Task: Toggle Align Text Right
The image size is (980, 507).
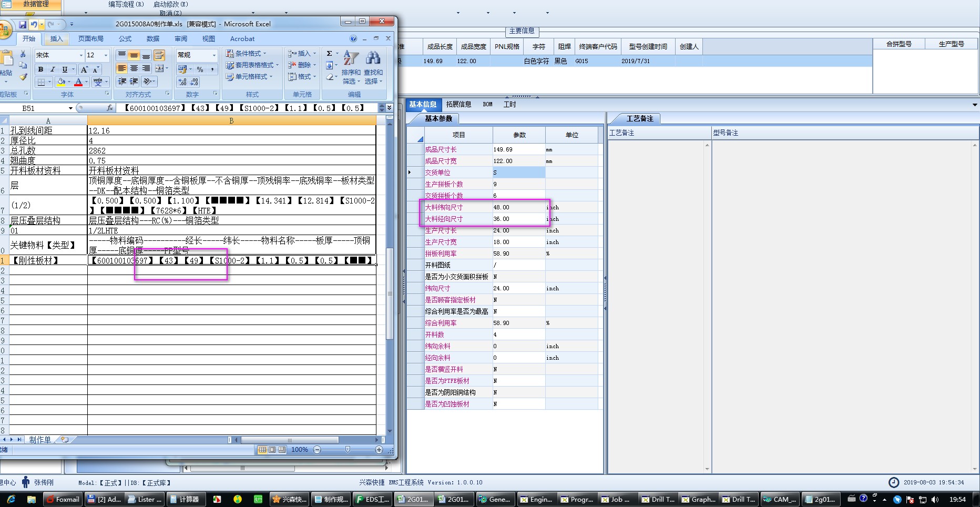Action: 146,68
